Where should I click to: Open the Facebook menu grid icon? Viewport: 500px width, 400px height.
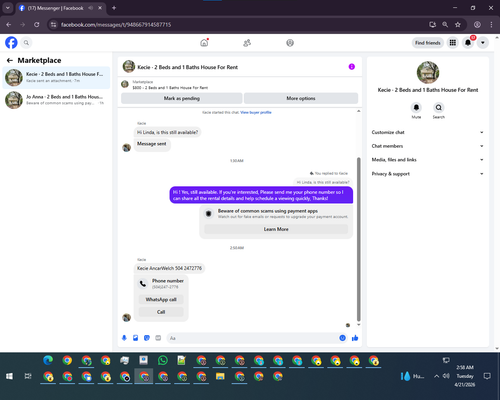coord(453,43)
